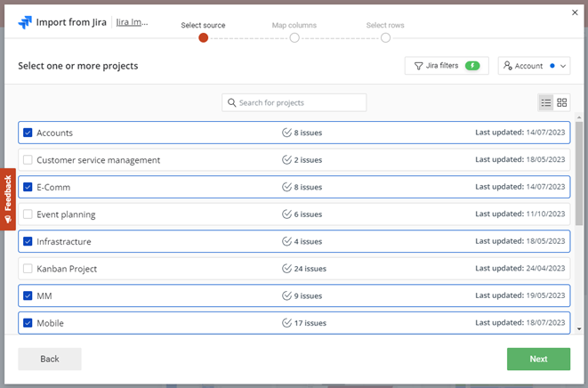
Task: Check the Customer service management checkbox
Action: (28, 160)
